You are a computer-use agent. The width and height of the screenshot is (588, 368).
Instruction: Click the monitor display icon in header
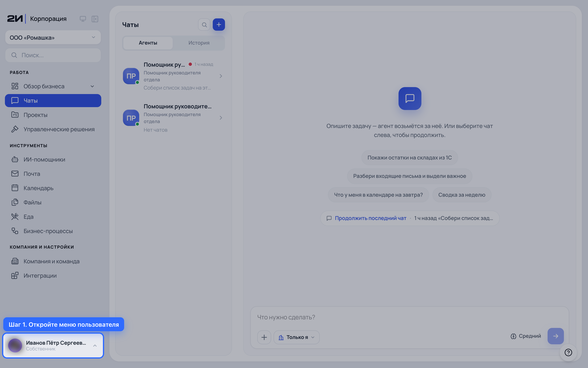click(x=83, y=19)
